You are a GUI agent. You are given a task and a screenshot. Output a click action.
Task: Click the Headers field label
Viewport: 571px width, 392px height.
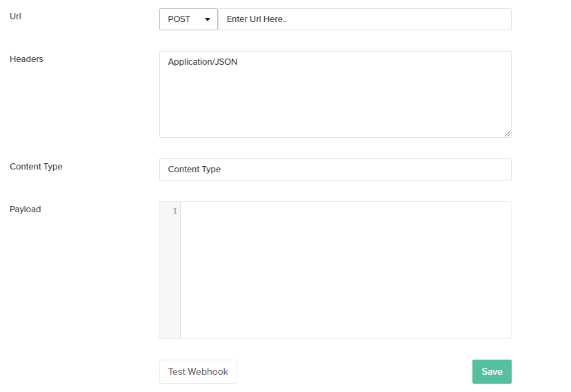pos(26,59)
